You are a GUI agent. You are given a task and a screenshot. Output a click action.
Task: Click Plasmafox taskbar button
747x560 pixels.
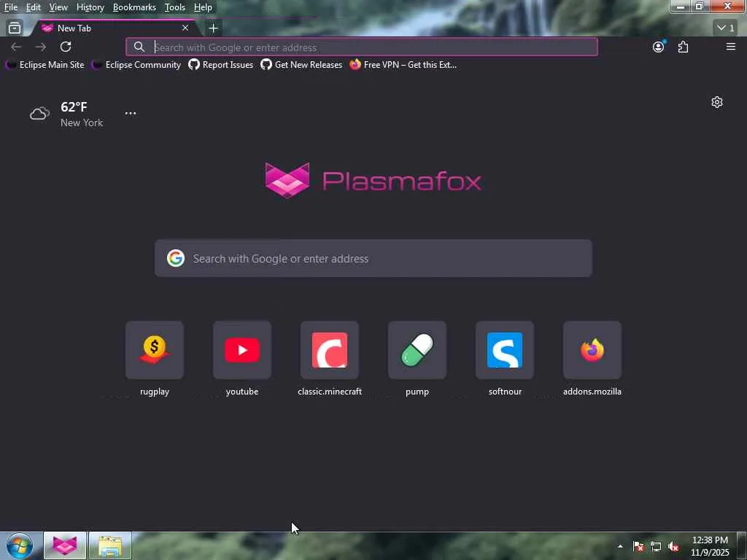[x=65, y=545]
